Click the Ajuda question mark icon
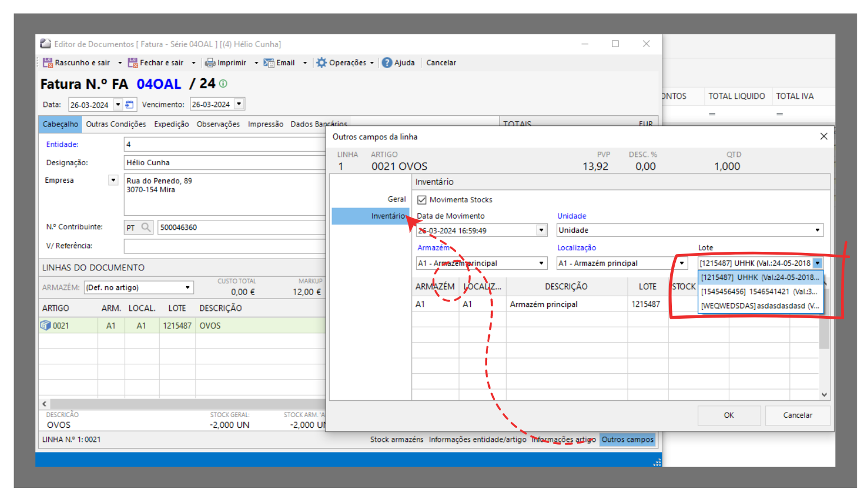The height and width of the screenshot is (502, 868). [387, 63]
